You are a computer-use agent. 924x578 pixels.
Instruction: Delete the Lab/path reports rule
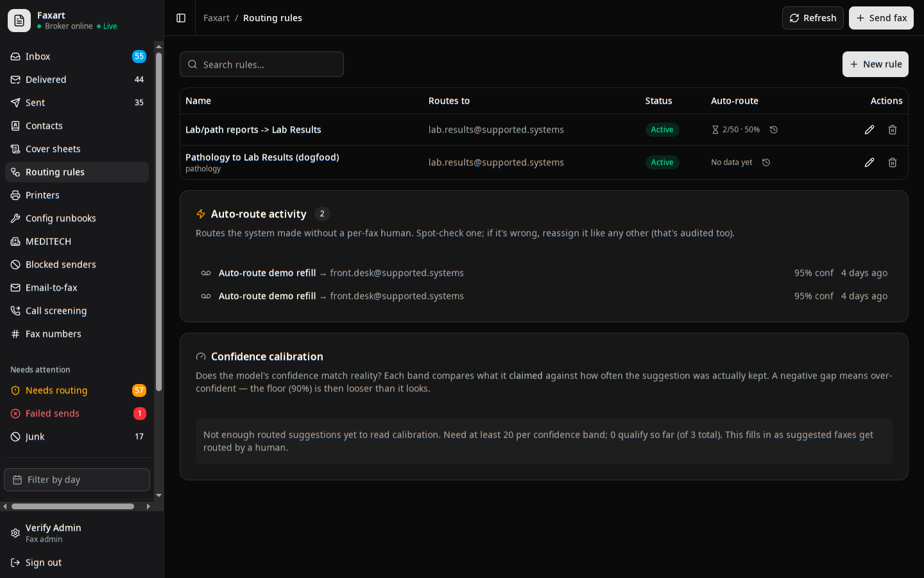[x=893, y=130]
